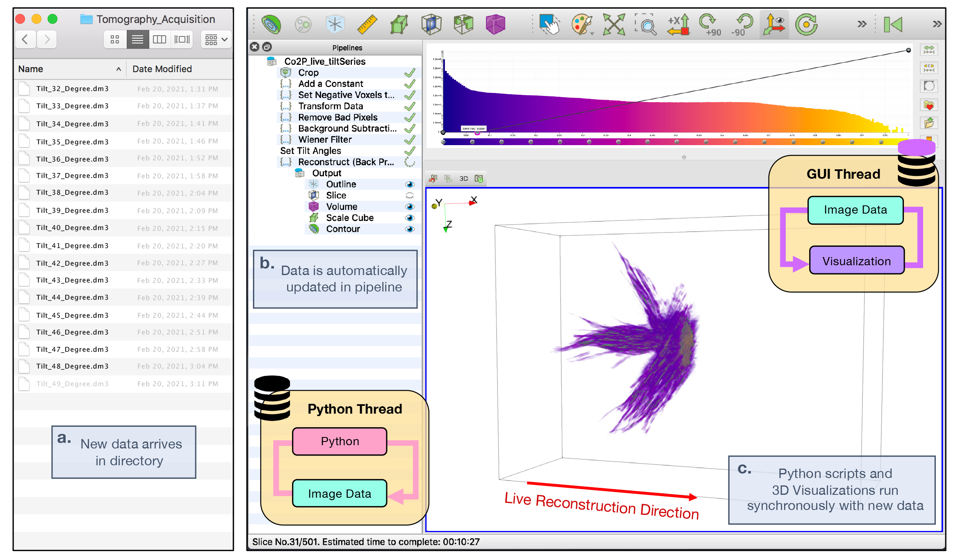The width and height of the screenshot is (958, 560).
Task: Click the zoom to box magnifier icon
Action: [646, 25]
